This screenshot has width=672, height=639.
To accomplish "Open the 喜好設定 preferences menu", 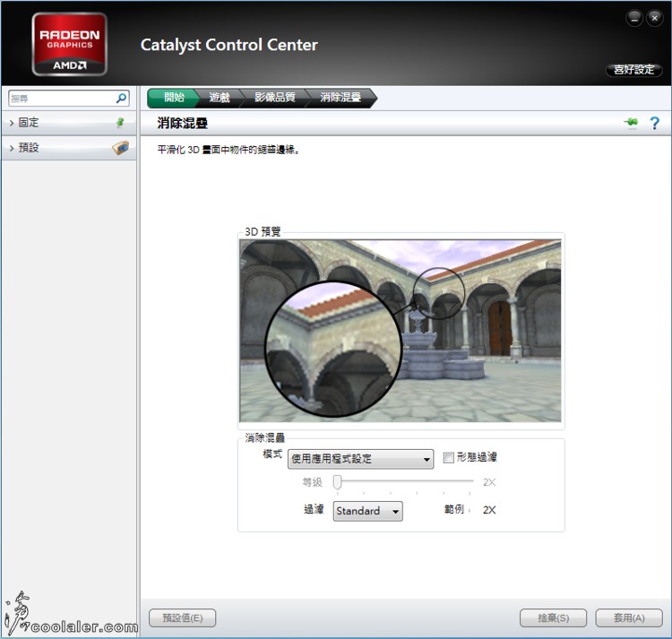I will pos(633,69).
